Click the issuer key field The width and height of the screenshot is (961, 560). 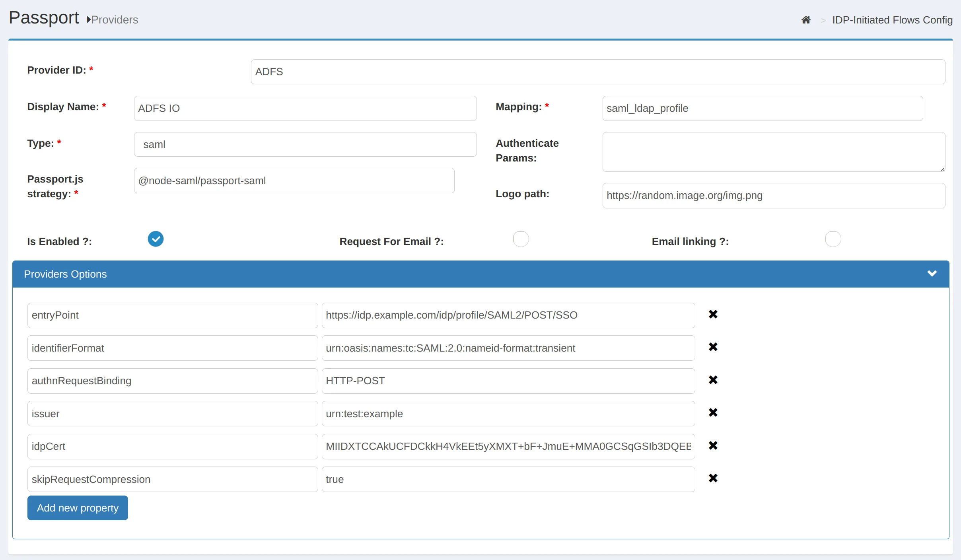(173, 414)
